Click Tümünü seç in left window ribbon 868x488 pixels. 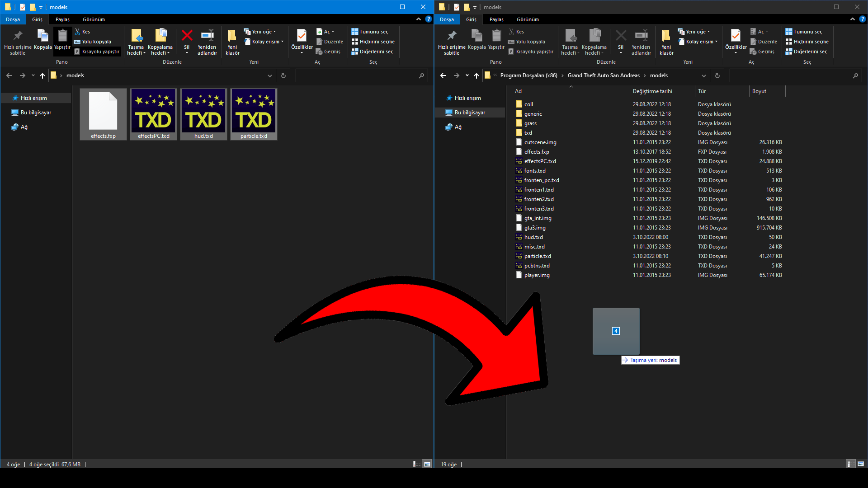coord(370,32)
